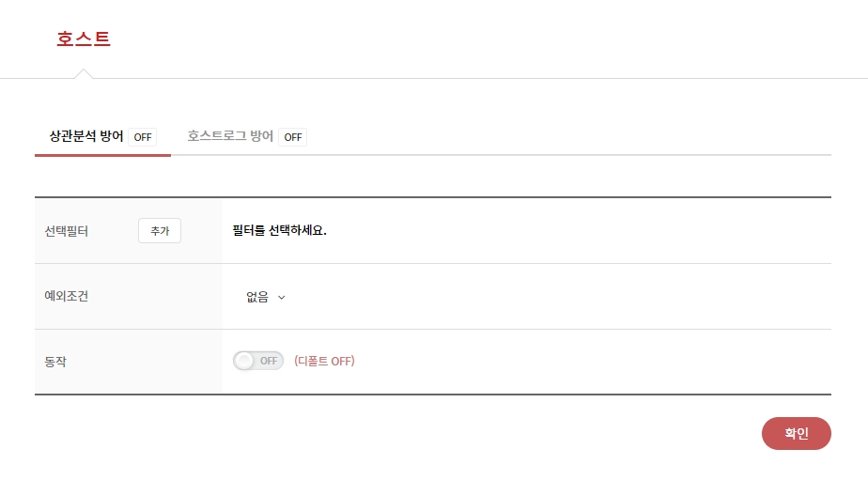
Task: Select the 동작 row label
Action: pos(55,361)
